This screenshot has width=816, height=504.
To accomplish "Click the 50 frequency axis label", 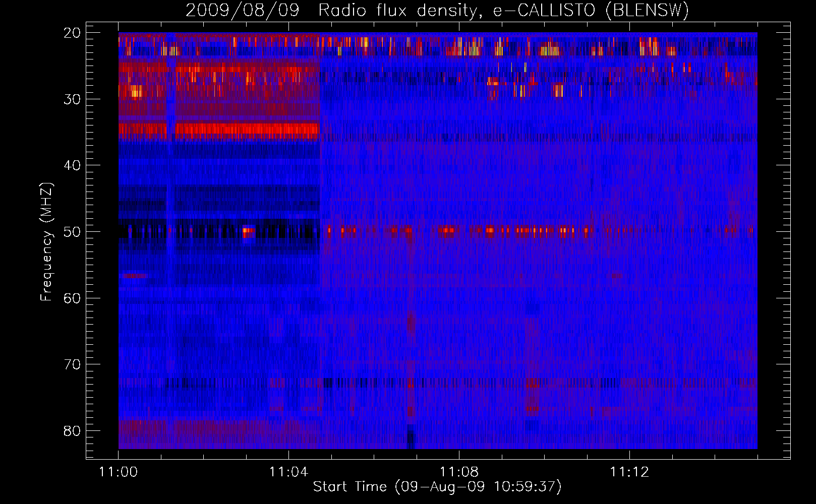I will [72, 232].
